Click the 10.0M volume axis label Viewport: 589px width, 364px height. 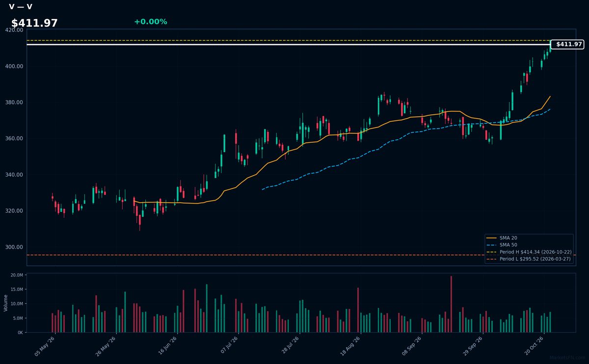(x=17, y=304)
